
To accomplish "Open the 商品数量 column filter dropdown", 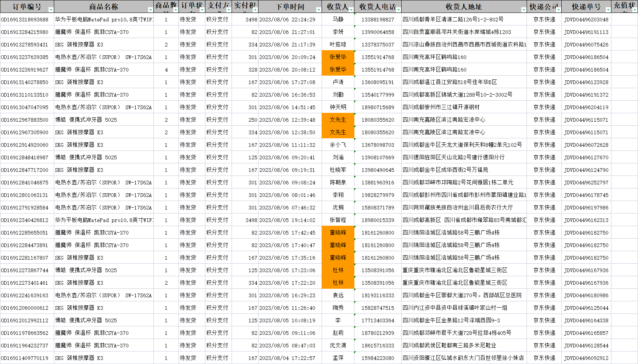I will point(176,10).
